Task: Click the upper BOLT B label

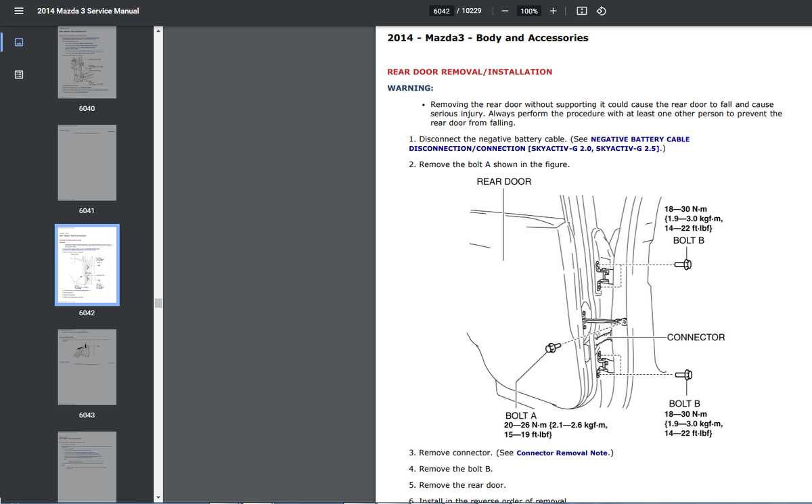Action: (689, 240)
